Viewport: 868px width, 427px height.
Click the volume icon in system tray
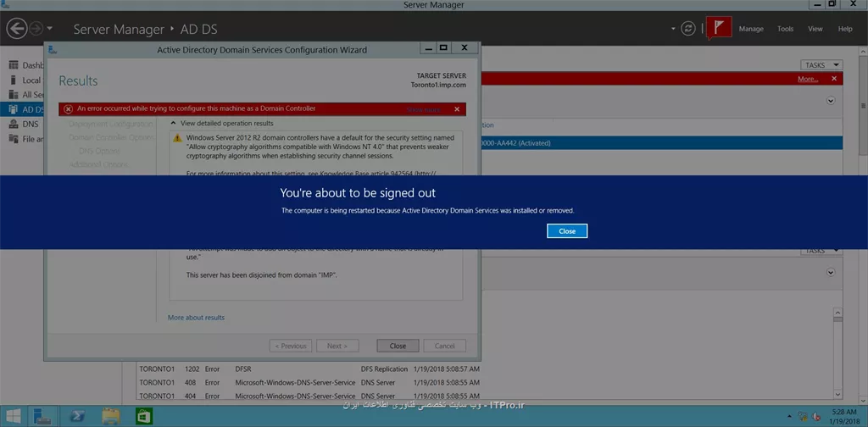816,415
